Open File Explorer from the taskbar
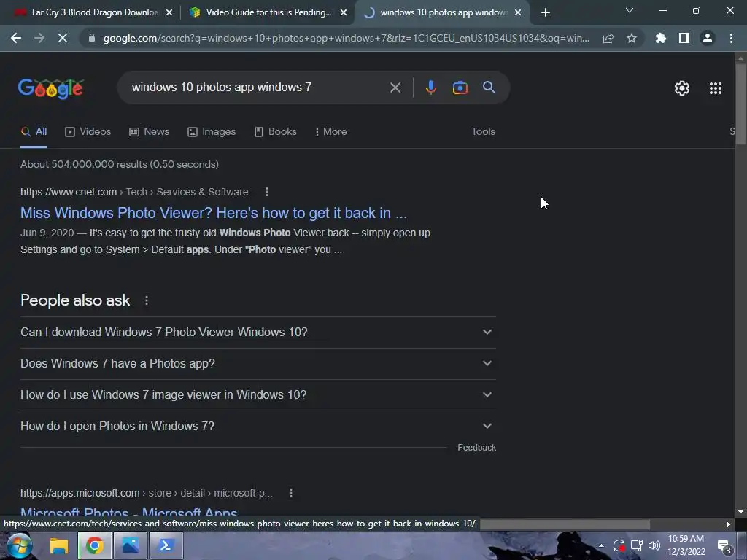Image resolution: width=747 pixels, height=560 pixels. tap(59, 545)
